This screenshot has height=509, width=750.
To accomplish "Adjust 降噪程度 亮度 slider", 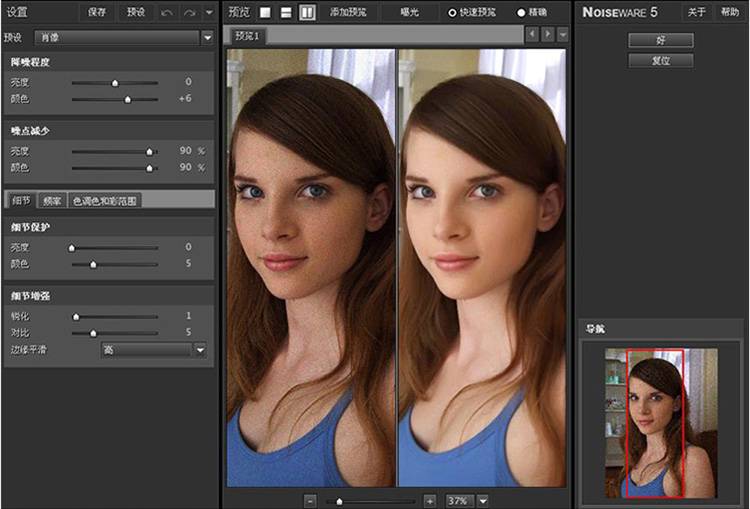I will coord(115,83).
